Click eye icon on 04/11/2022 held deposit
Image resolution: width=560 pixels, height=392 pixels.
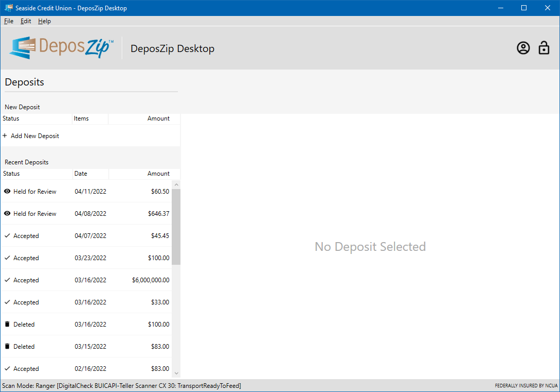[x=7, y=191]
